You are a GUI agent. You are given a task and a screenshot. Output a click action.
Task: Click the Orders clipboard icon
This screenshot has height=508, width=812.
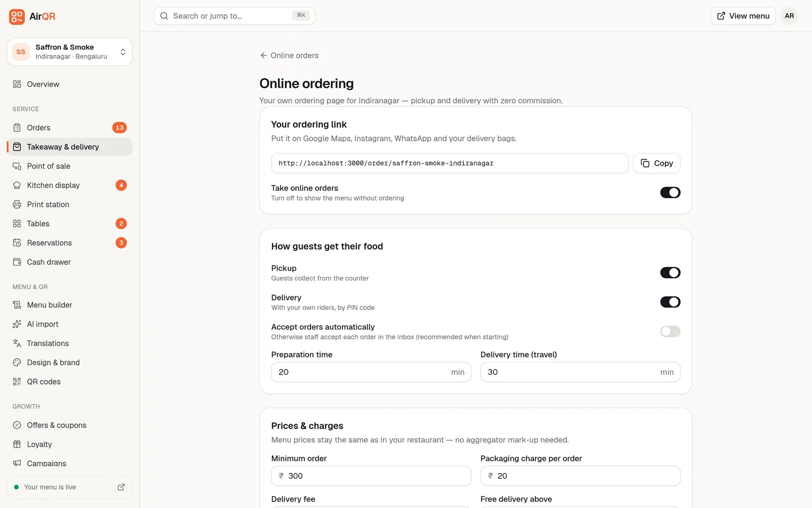[x=17, y=128]
